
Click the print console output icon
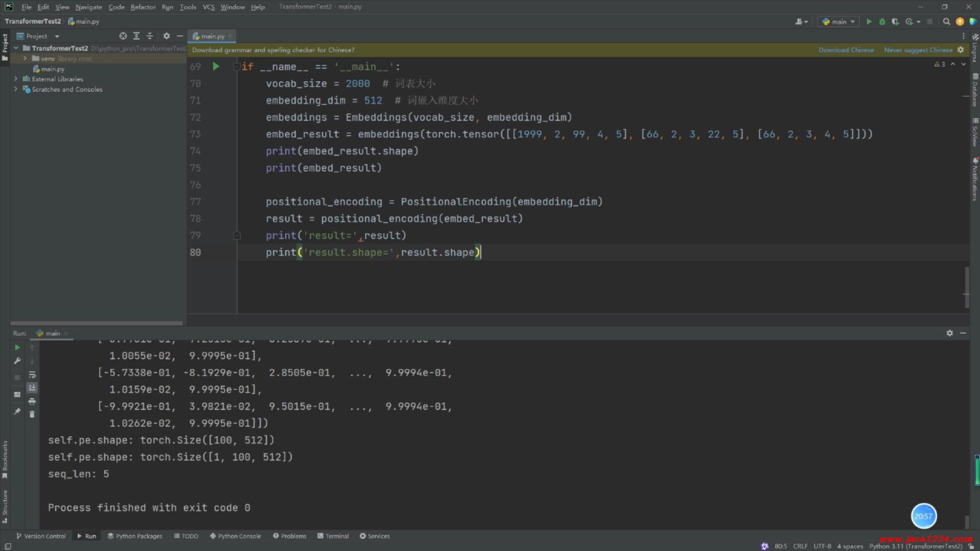pyautogui.click(x=32, y=402)
